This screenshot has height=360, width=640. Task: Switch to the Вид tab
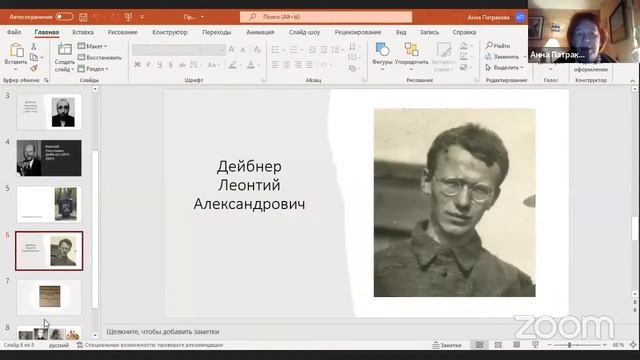click(401, 32)
